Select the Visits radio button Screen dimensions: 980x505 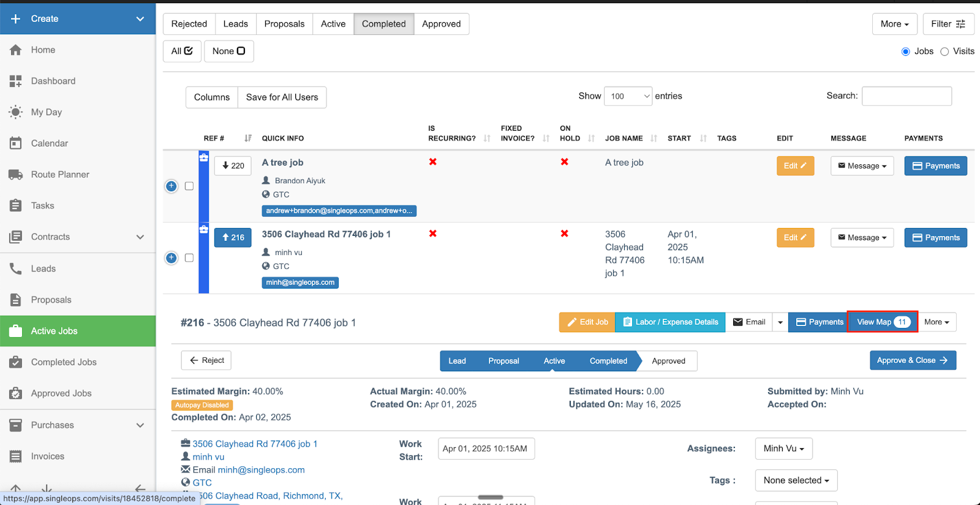coord(944,51)
